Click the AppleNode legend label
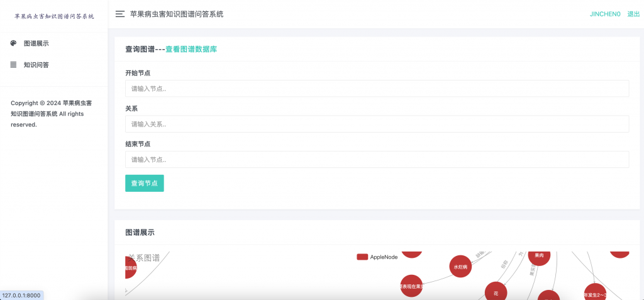This screenshot has height=300, width=644. pos(384,257)
